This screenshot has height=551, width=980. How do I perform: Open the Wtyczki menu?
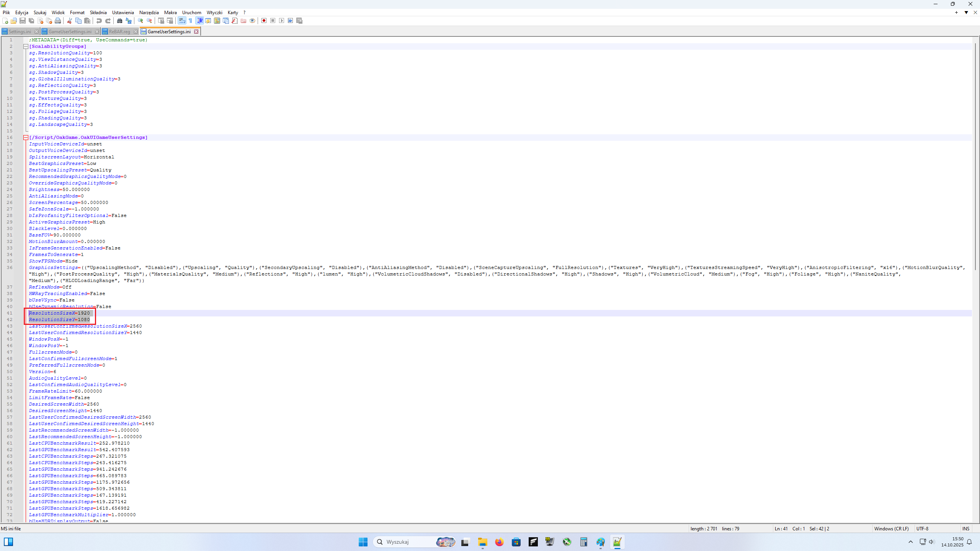click(214, 13)
